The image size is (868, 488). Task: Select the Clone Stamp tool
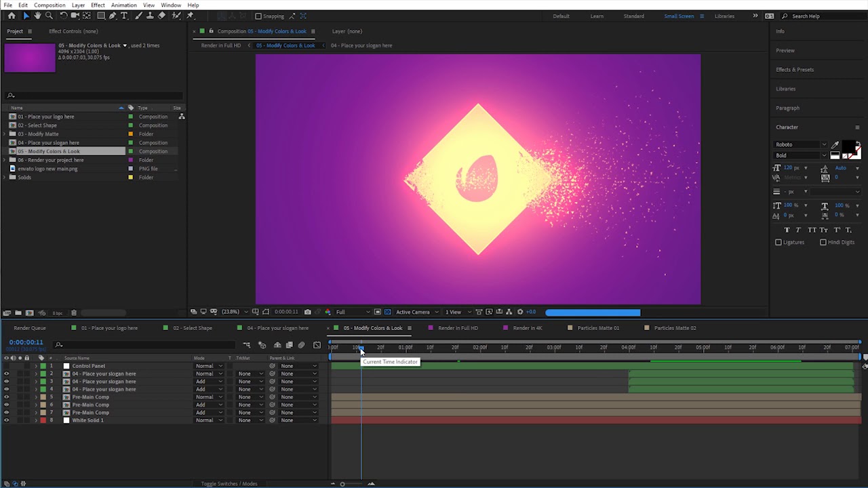pos(151,16)
